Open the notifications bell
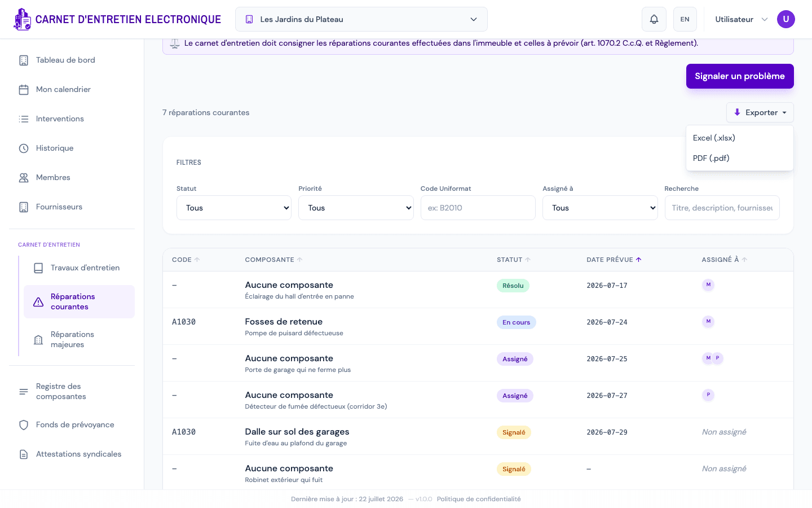Viewport: 812px width, 508px height. coord(654,19)
